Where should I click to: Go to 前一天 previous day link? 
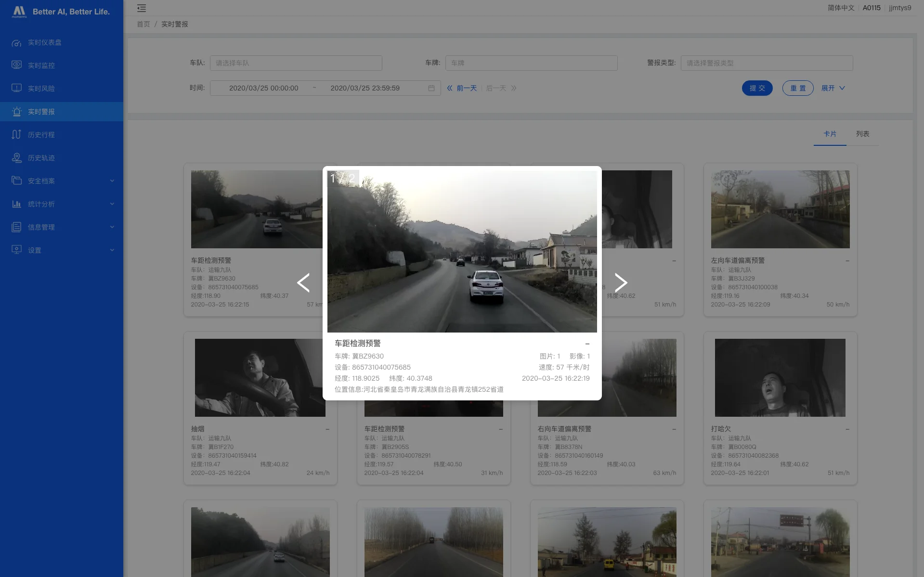click(x=462, y=88)
